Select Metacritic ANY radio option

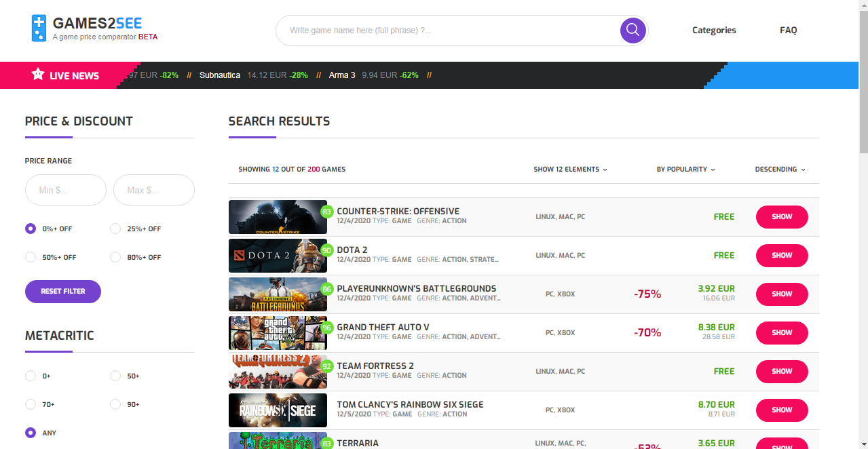[31, 433]
